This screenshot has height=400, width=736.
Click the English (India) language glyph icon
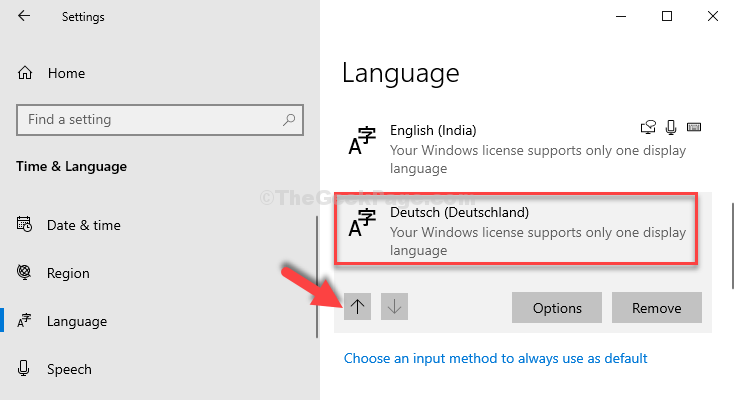(x=362, y=140)
